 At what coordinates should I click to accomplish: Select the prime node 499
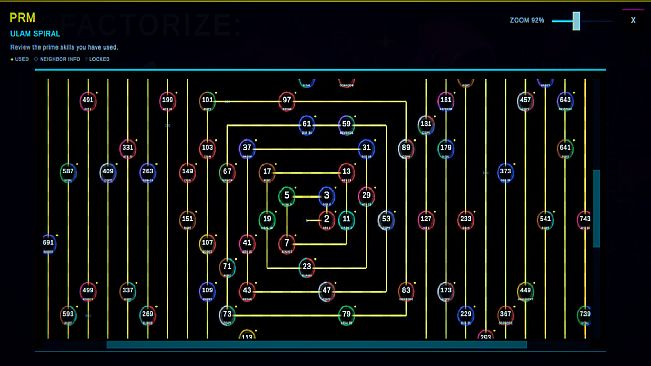88,291
